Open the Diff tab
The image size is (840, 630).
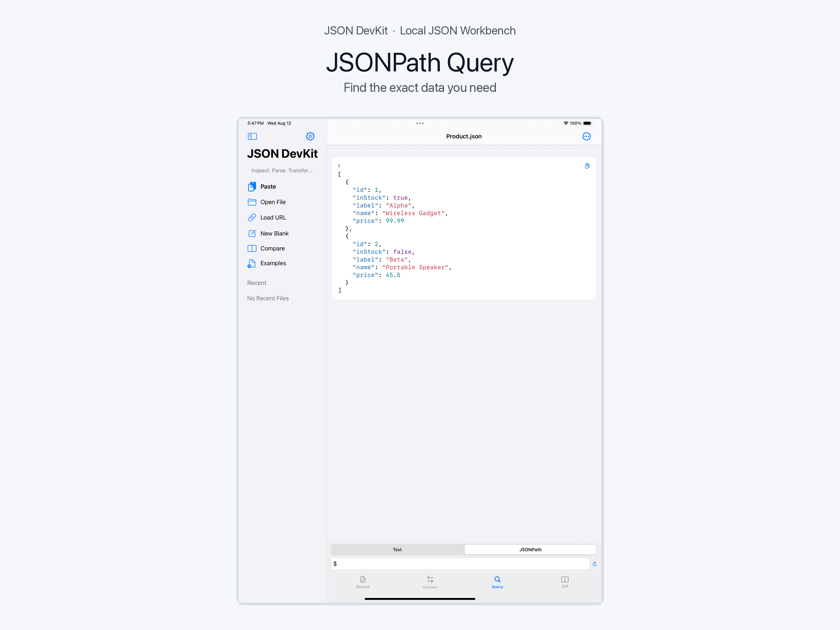(x=565, y=582)
